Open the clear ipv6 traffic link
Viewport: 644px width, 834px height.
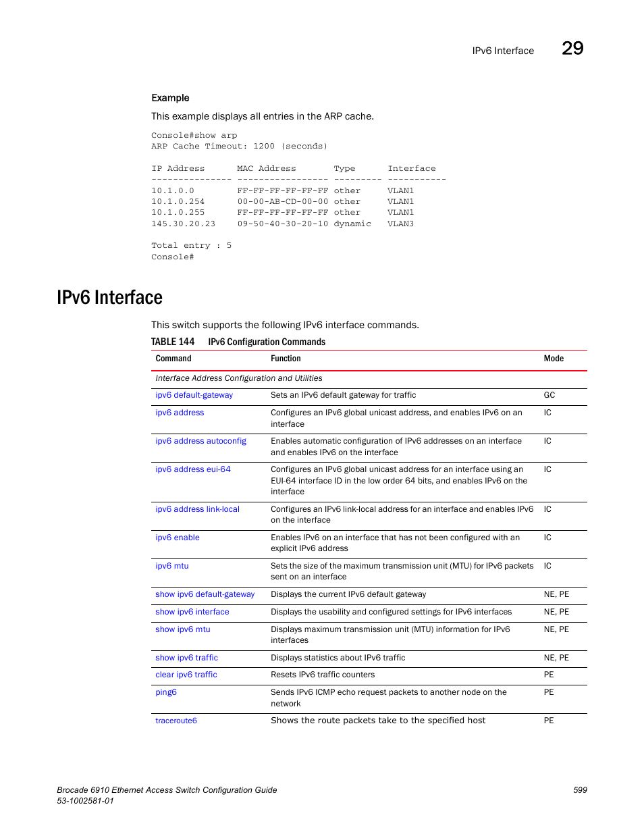pos(186,675)
